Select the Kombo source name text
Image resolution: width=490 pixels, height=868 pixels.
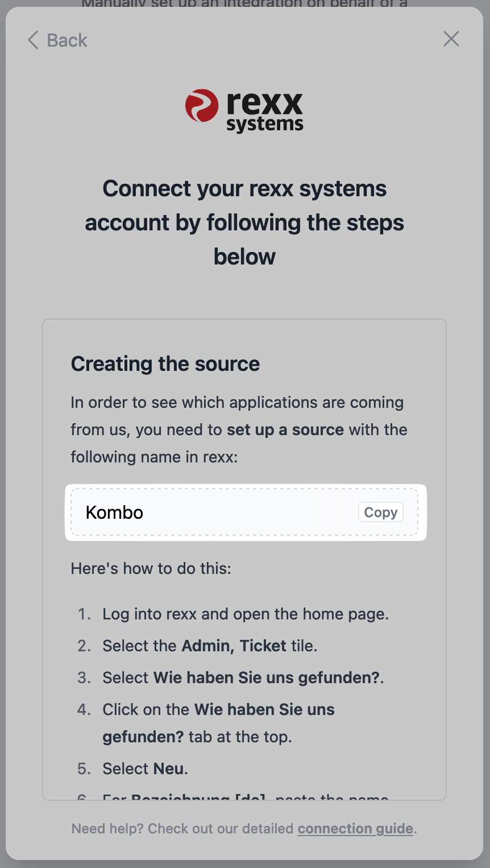[x=114, y=512]
